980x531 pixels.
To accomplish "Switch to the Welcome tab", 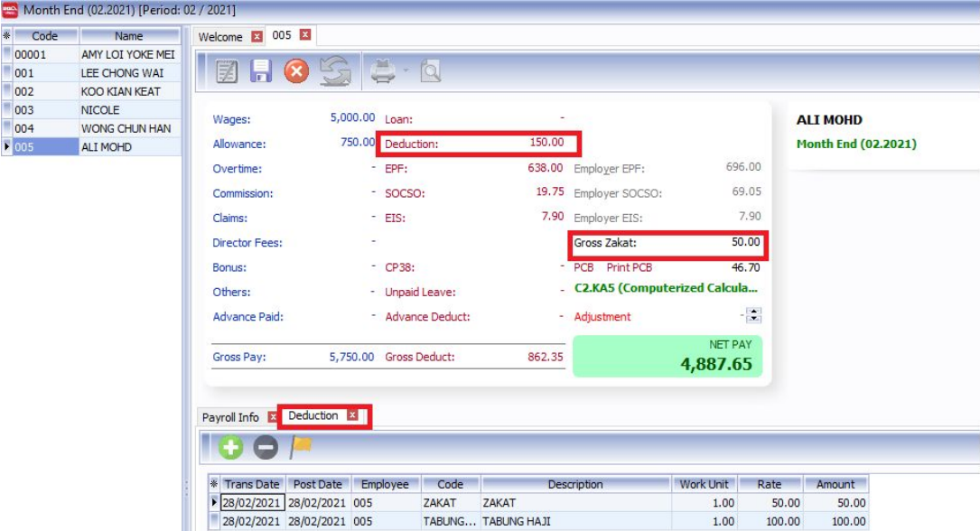I will (x=220, y=37).
